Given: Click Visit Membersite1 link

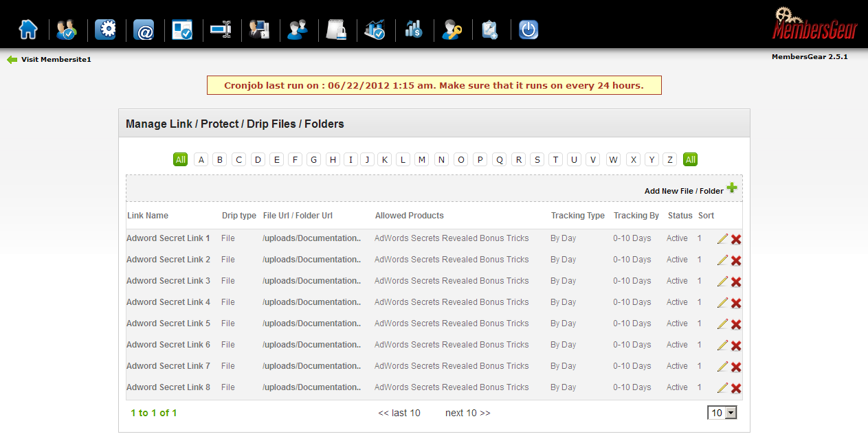Looking at the screenshot, I should [56, 60].
